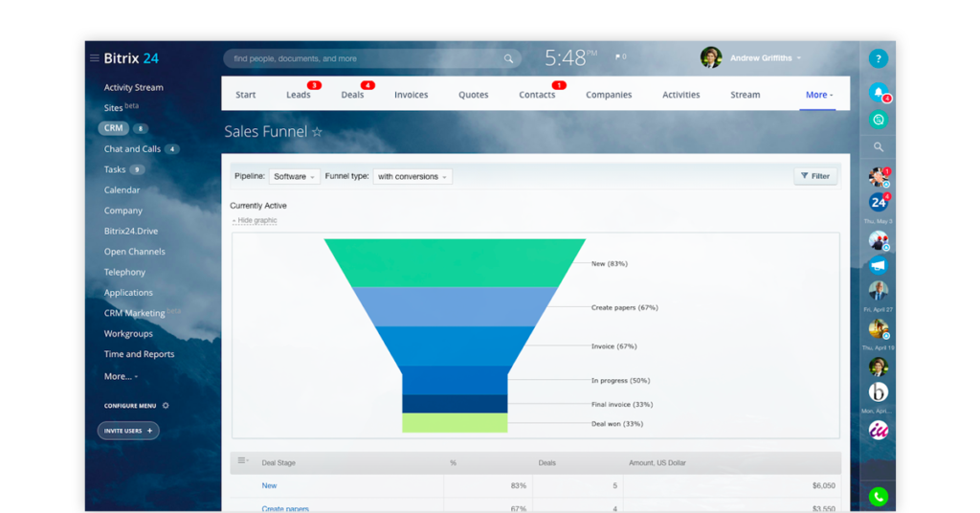The width and height of the screenshot is (980, 513).
Task: Open the first chat avatar with red badge
Action: (x=879, y=177)
